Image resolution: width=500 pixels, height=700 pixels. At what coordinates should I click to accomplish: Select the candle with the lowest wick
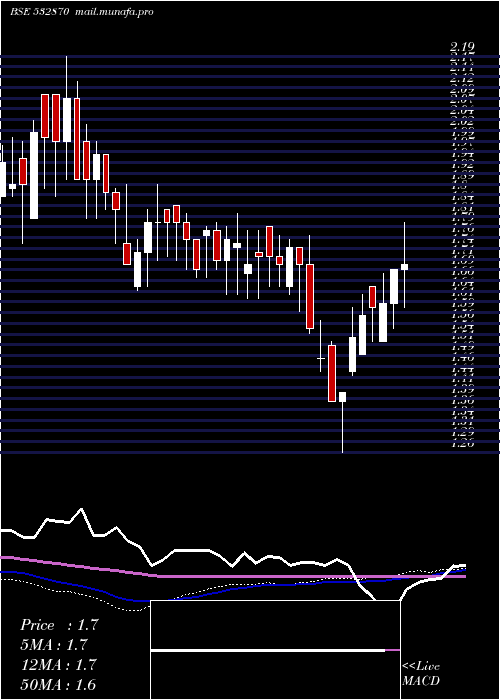(x=342, y=397)
